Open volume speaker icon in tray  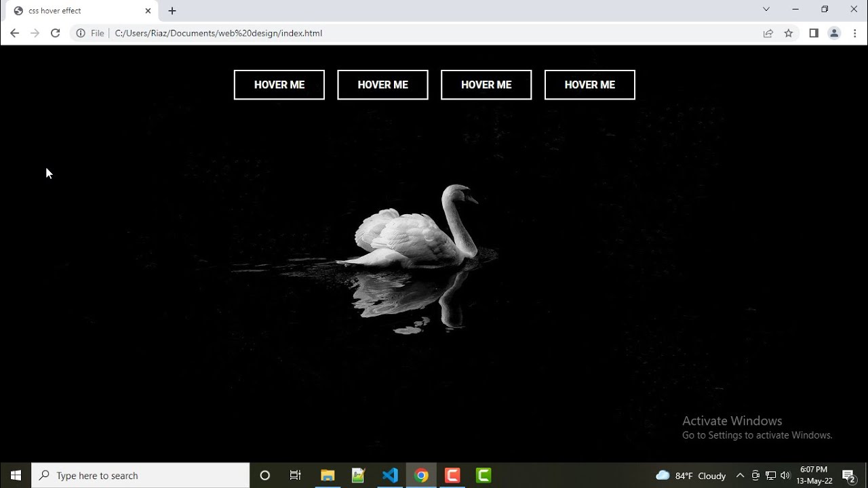(x=785, y=476)
